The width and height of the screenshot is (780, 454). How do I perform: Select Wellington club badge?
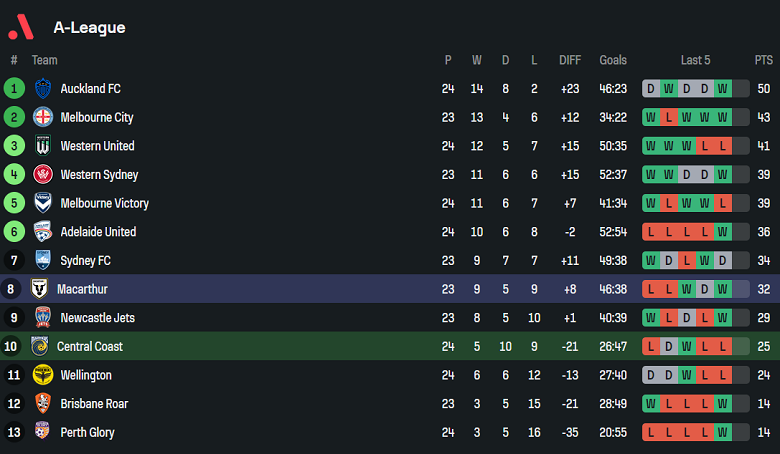pyautogui.click(x=43, y=375)
